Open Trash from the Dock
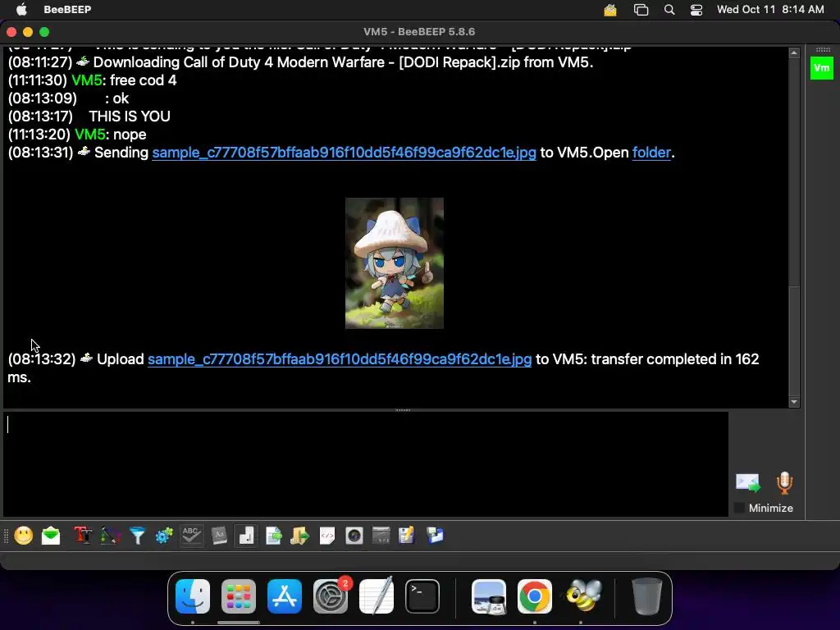The image size is (840, 630). point(646,596)
